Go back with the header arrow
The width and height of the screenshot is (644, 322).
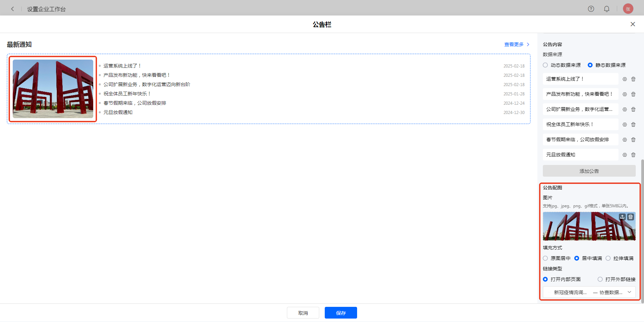pyautogui.click(x=13, y=9)
